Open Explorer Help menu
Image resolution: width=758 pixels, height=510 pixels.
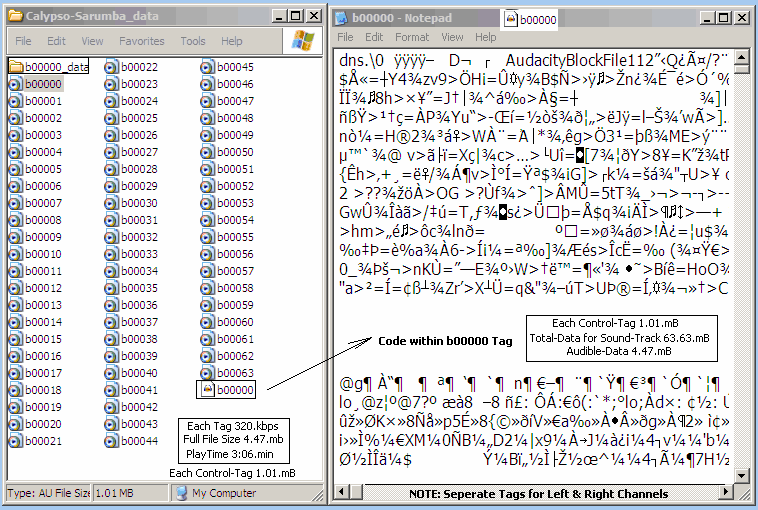coord(232,41)
